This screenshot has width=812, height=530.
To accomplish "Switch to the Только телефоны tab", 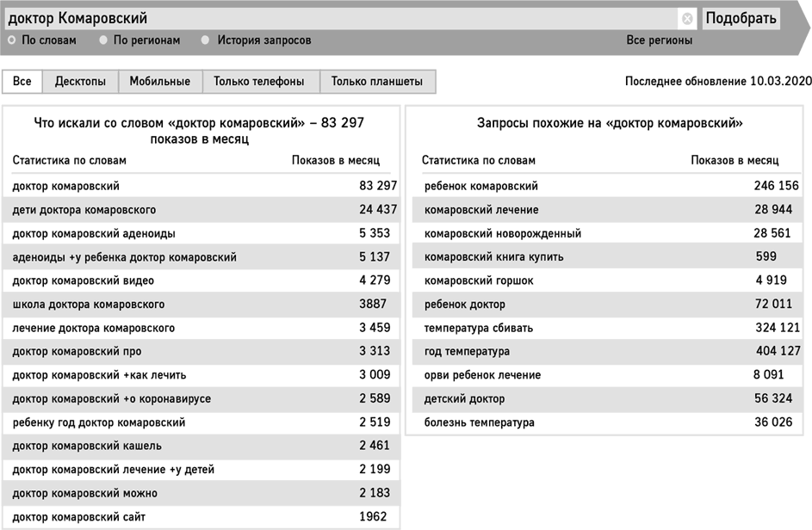I will point(259,82).
